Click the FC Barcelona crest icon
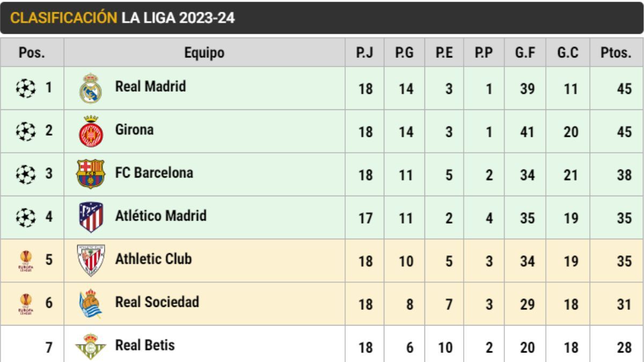The height and width of the screenshot is (362, 644). [90, 174]
